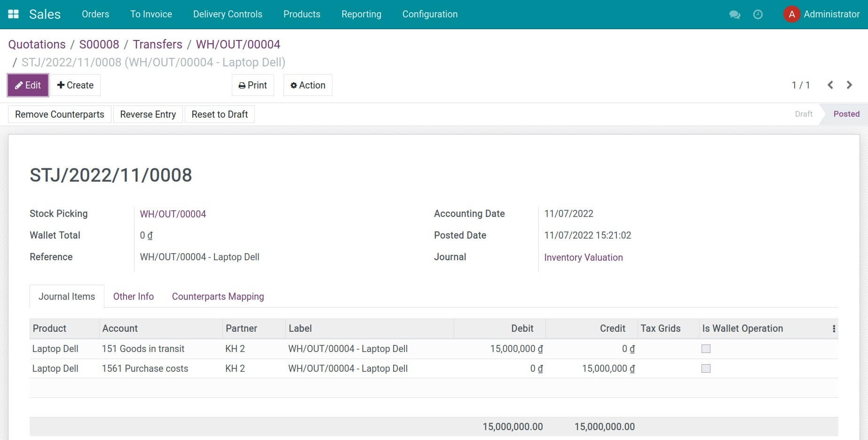Go to next record with right chevron
The height and width of the screenshot is (440, 868).
pos(849,85)
